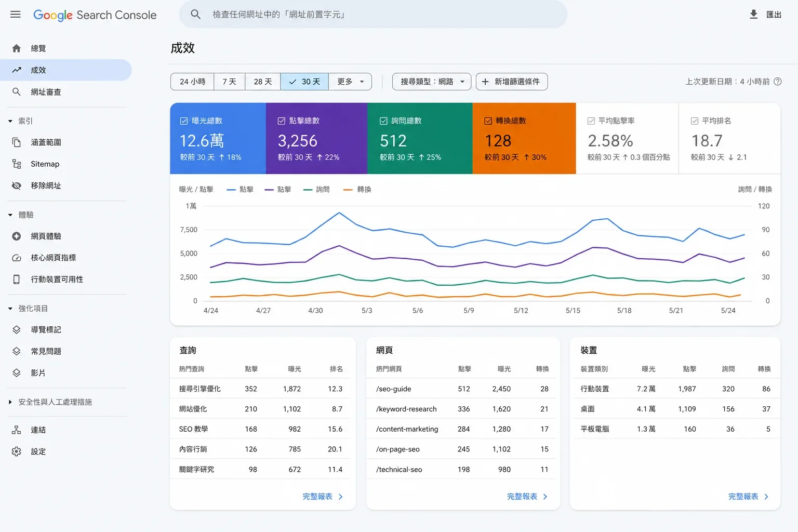Image resolution: width=798 pixels, height=532 pixels.
Task: Enable the 平均點擊率 checkbox
Action: [591, 121]
